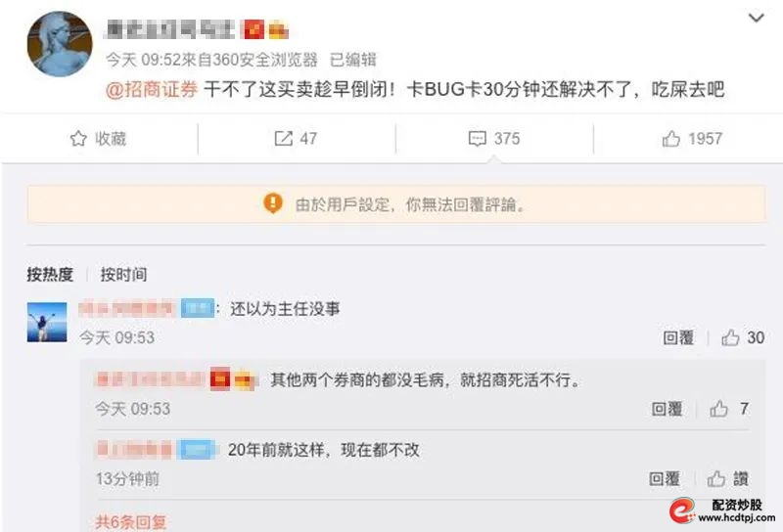The image size is (783, 532).
Task: Click the 今天 09:52 post timestamp
Action: click(x=143, y=60)
